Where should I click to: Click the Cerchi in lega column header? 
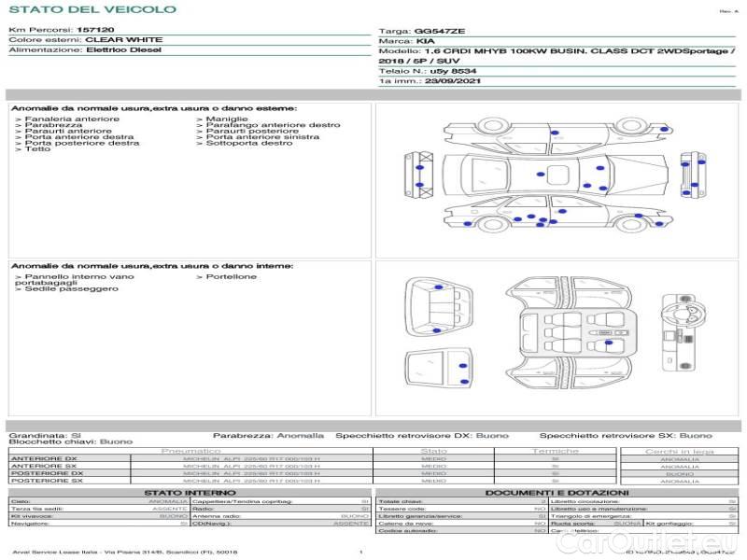[x=679, y=451]
